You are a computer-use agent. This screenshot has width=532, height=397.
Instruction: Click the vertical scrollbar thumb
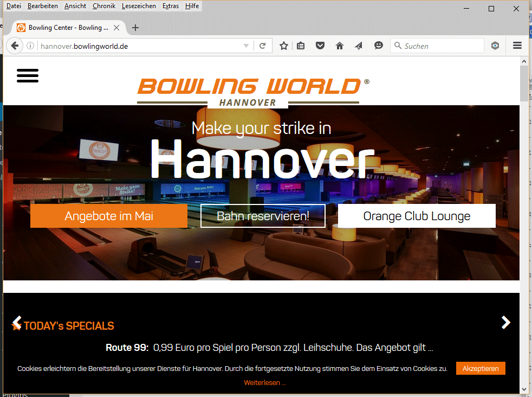524,83
